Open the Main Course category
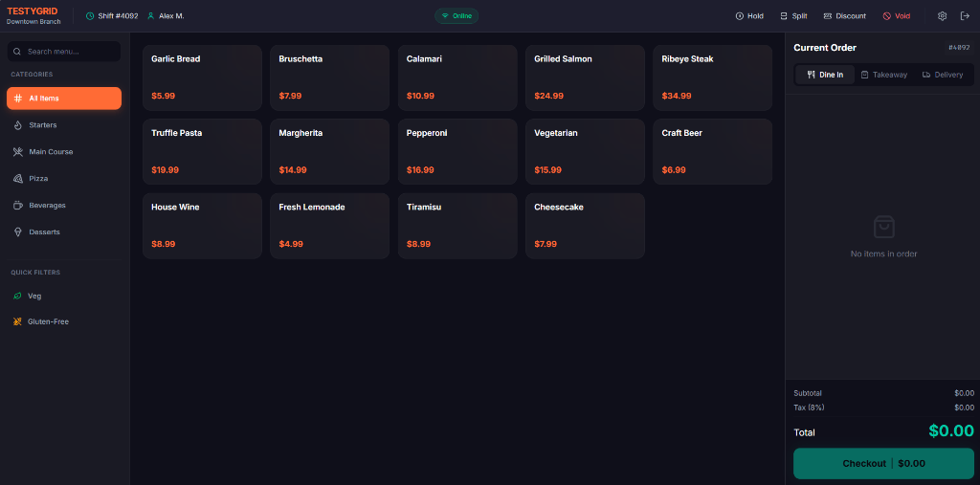This screenshot has height=485, width=980. pos(64,152)
